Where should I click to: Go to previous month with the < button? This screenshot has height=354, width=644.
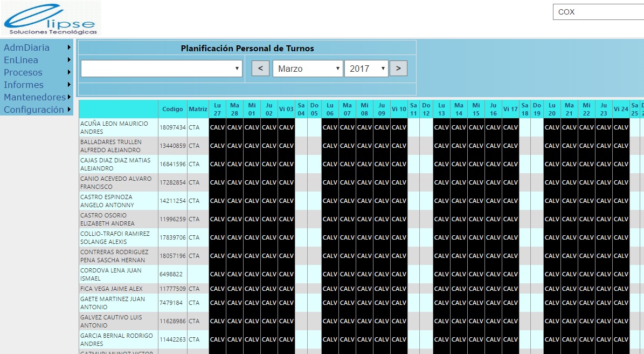click(260, 68)
